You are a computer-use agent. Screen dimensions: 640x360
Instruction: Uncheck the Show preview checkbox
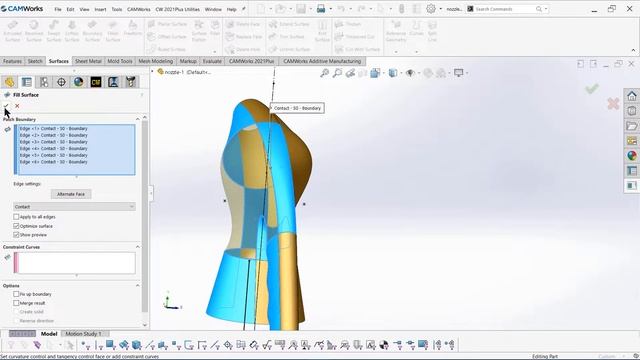click(x=16, y=235)
